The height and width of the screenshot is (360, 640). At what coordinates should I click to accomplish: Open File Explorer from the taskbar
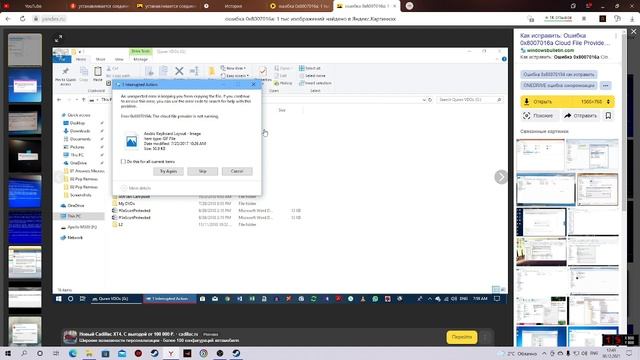pos(89,353)
